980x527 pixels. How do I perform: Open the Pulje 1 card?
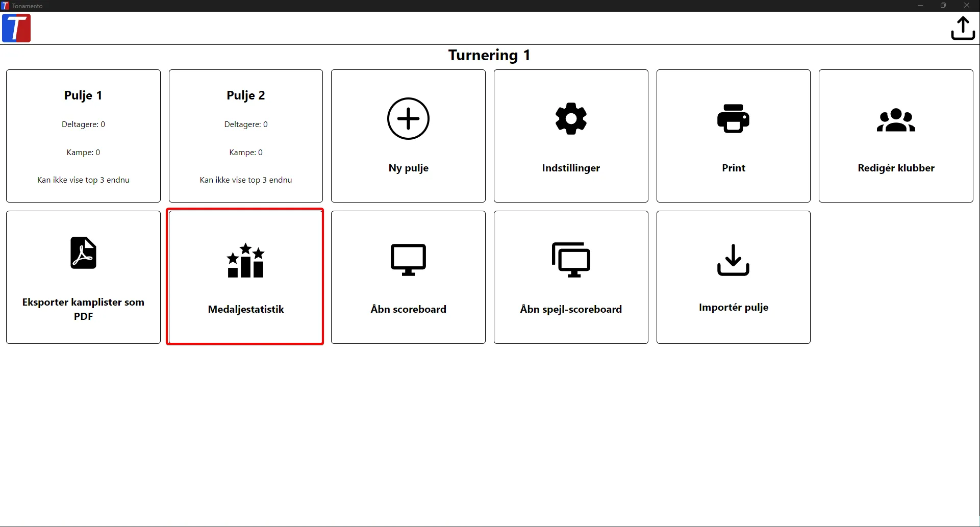[x=83, y=136]
